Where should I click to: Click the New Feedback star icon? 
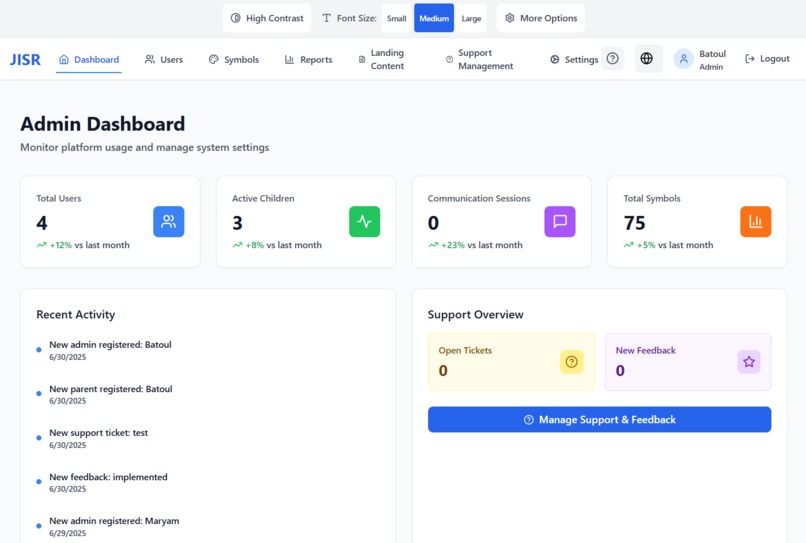click(x=749, y=362)
